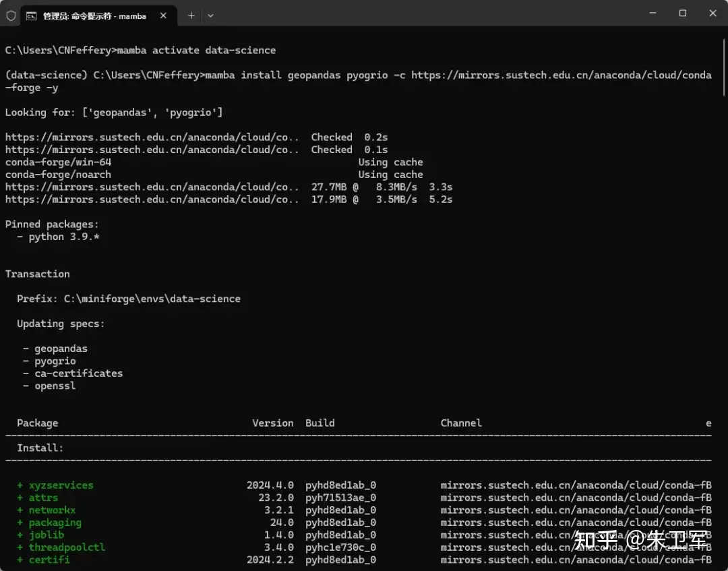The width and height of the screenshot is (728, 571).
Task: Close the mamba terminal tab
Action: [163, 16]
